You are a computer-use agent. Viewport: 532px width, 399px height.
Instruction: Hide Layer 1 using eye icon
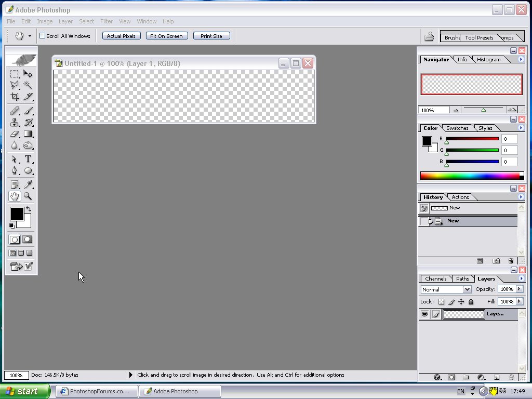click(x=425, y=314)
